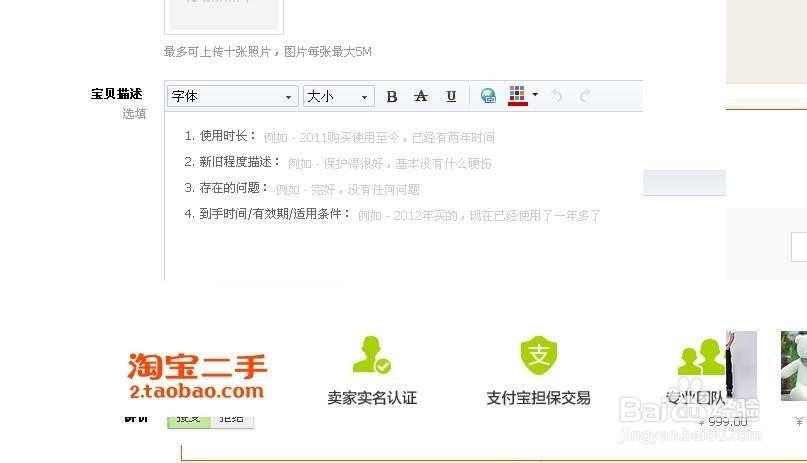The image size is (807, 463).
Task: Click the 新旧程度描述 line in editor
Action: [338, 163]
